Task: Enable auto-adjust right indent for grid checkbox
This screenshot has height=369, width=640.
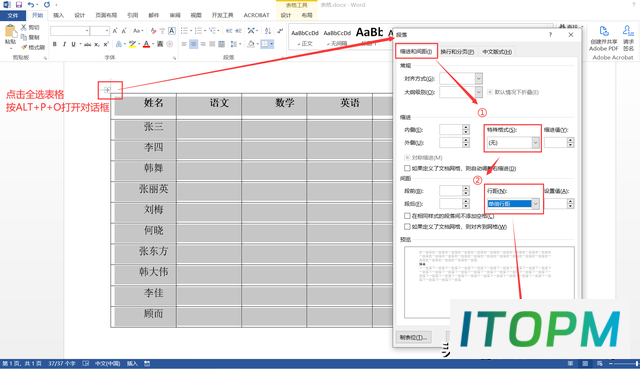Action: pos(407,168)
